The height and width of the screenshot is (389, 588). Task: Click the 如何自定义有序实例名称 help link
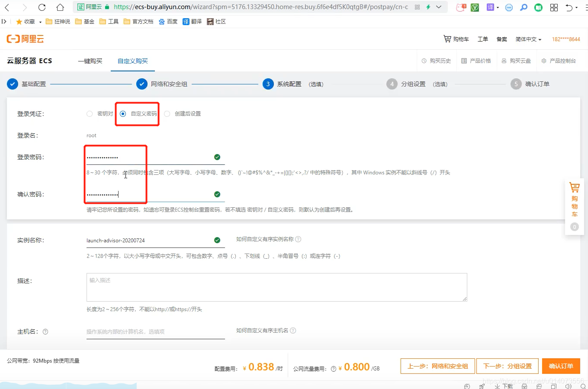coord(265,239)
